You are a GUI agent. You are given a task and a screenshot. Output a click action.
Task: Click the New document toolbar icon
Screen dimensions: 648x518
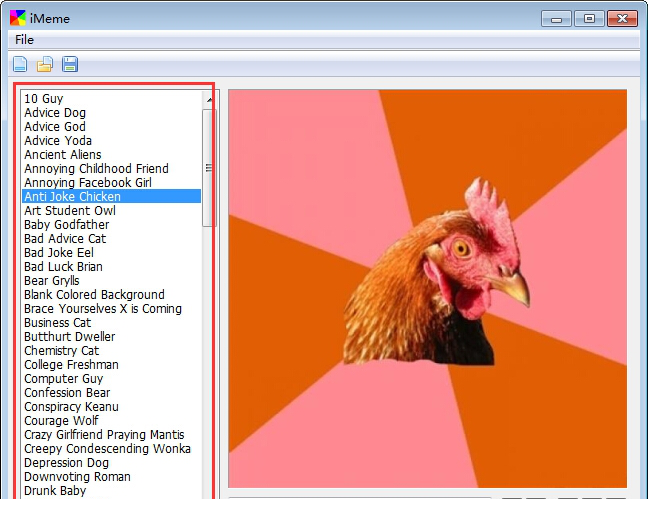click(x=20, y=64)
